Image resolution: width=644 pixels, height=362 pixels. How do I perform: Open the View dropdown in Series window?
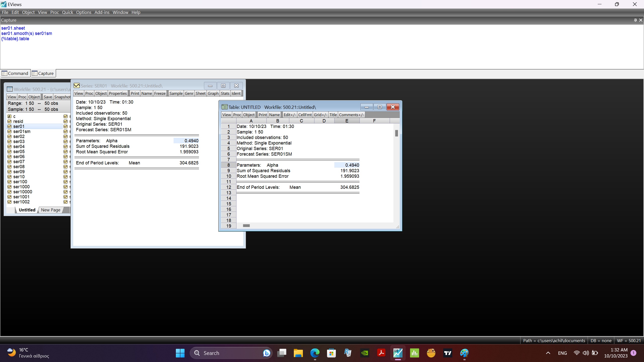point(78,93)
